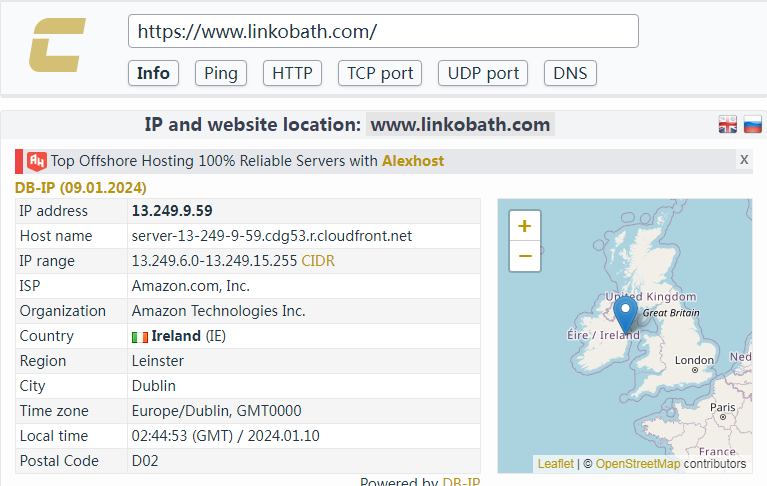Zoom in on the map
Image resolution: width=767 pixels, height=486 pixels.
click(x=524, y=226)
